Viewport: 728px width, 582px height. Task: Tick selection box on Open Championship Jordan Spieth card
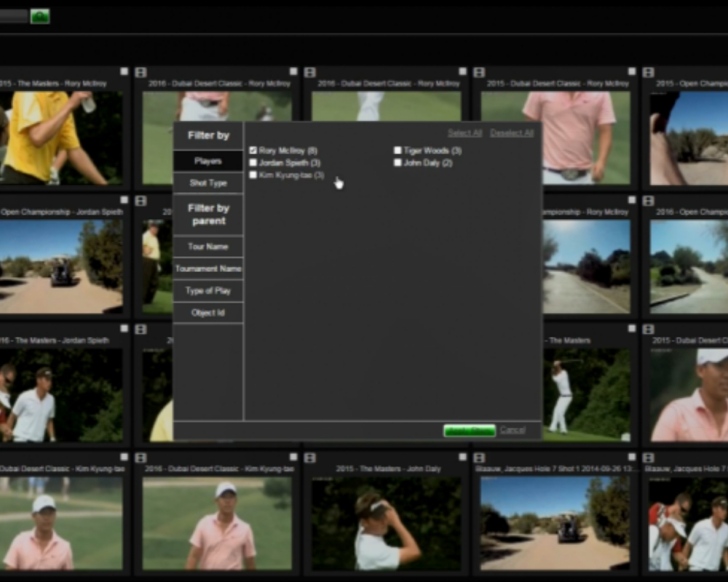pos(124,200)
